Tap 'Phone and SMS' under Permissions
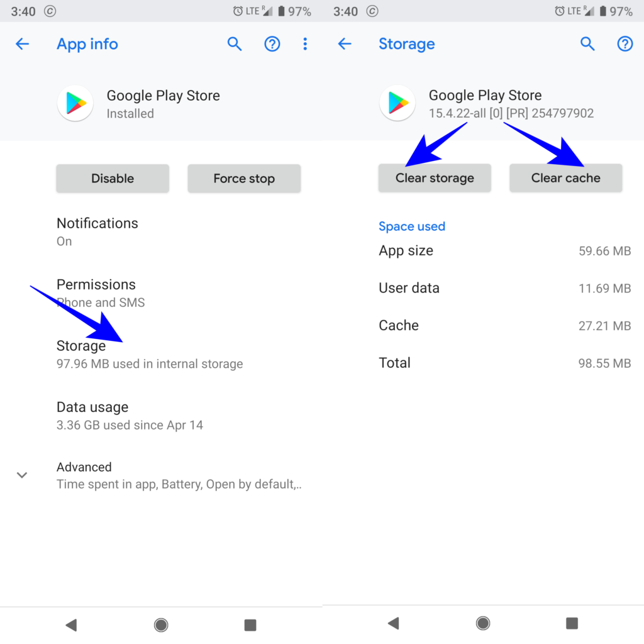The image size is (644, 644). pyautogui.click(x=101, y=303)
